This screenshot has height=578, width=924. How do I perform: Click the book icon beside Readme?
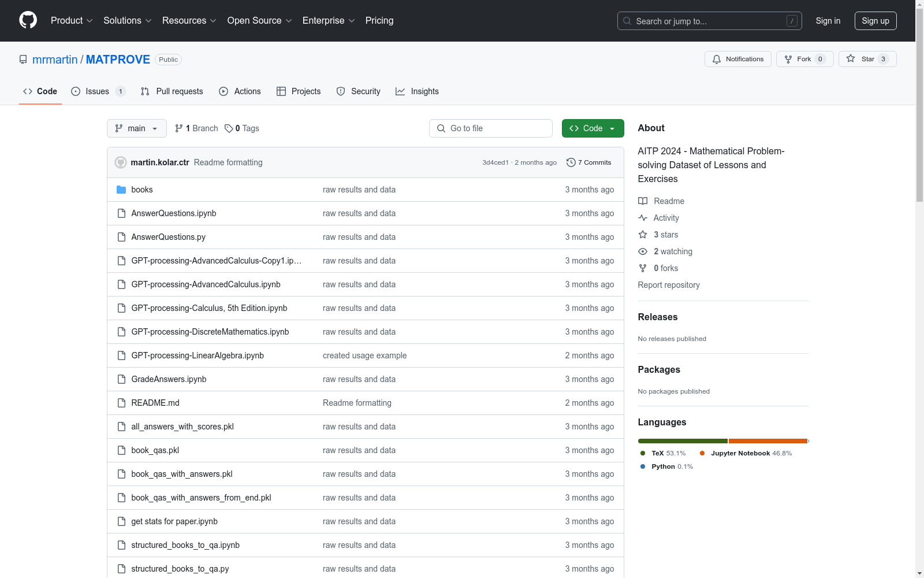[x=643, y=201]
